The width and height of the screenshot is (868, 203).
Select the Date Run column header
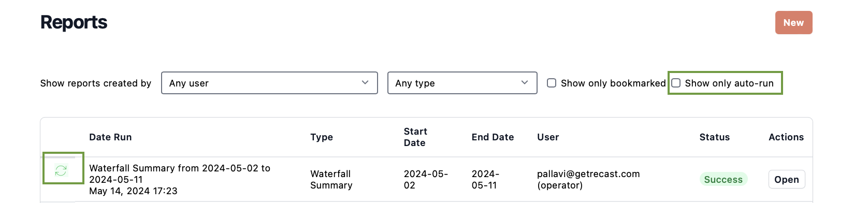click(110, 137)
